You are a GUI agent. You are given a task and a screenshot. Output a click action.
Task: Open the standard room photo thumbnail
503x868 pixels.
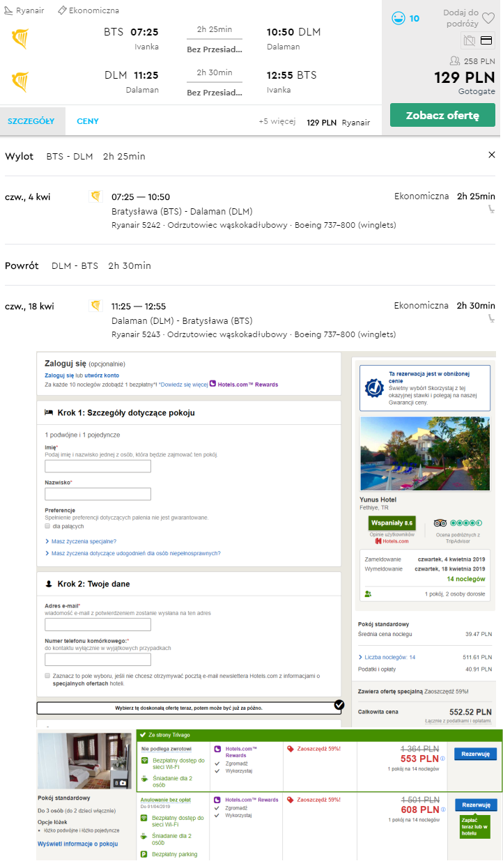coord(84,761)
